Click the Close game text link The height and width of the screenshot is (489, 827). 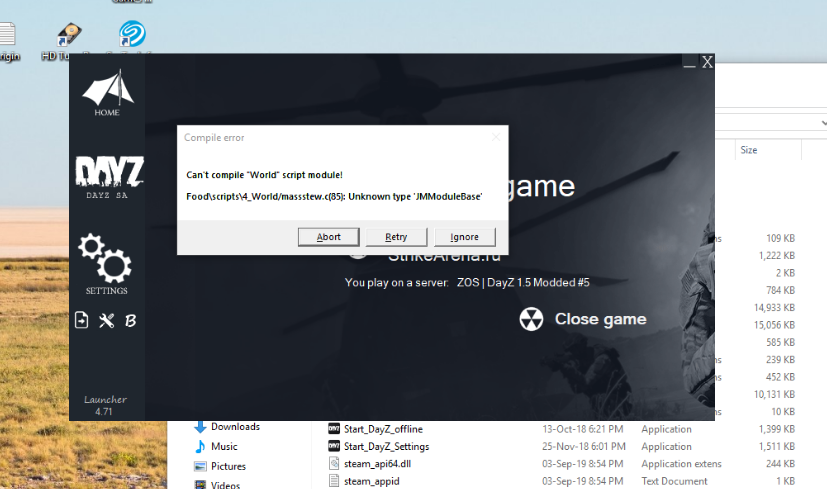[600, 319]
